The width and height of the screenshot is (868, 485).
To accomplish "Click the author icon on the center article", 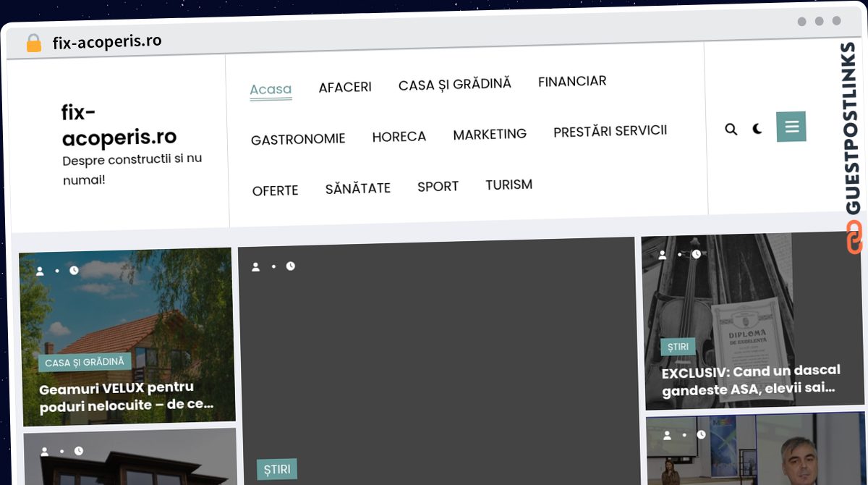I will point(255,267).
